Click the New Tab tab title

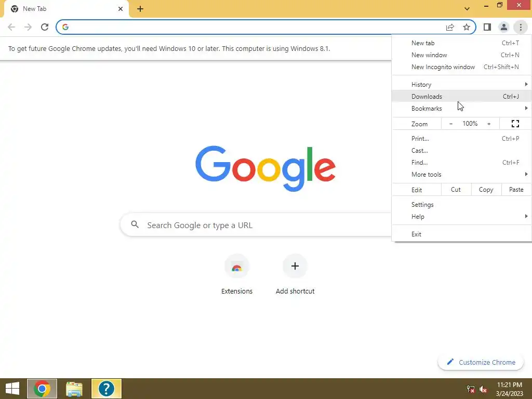(x=35, y=9)
